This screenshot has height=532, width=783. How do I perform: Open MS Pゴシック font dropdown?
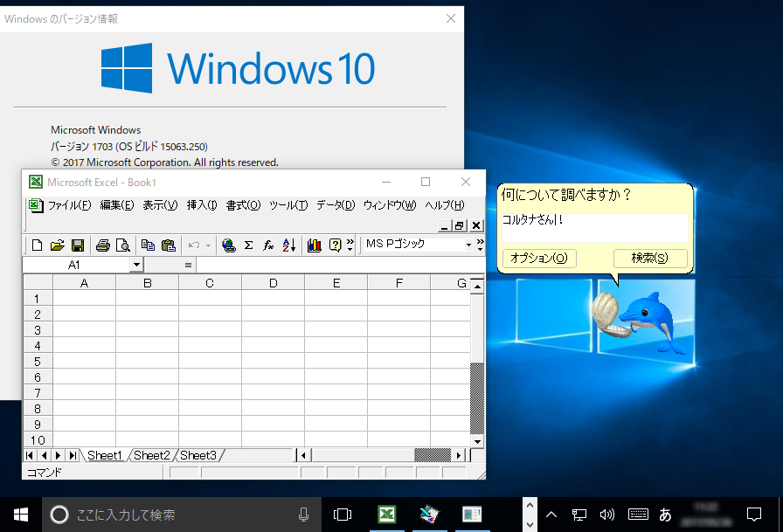point(468,245)
